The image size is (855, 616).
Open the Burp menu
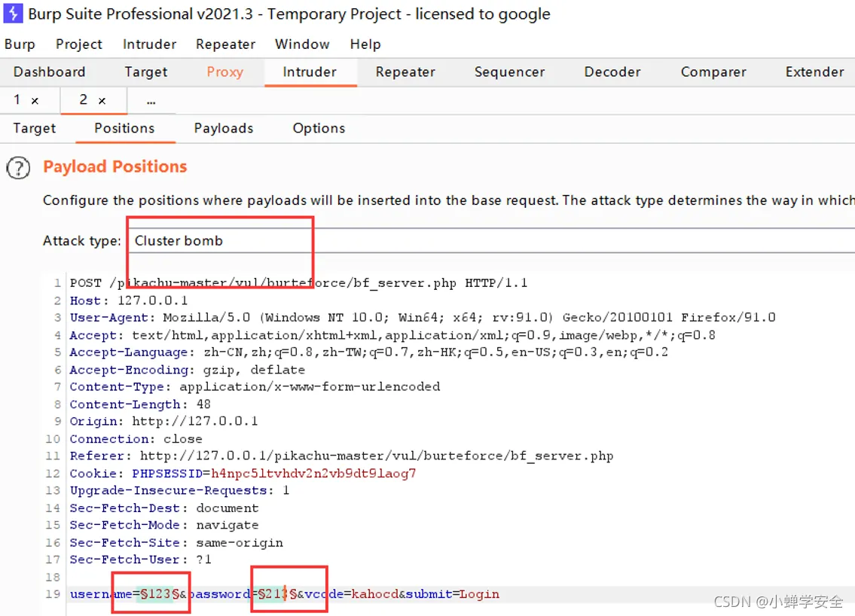pos(20,44)
